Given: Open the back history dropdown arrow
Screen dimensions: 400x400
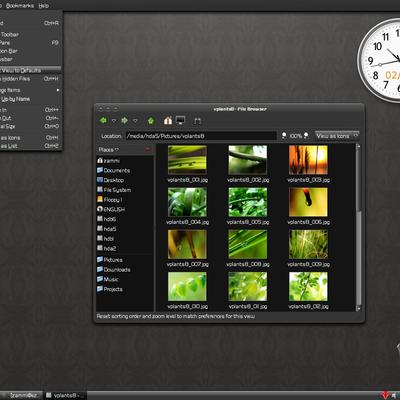Looking at the screenshot, I should 114,121.
